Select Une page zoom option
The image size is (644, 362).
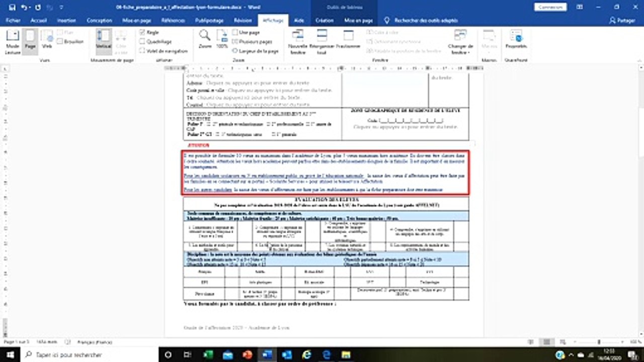[x=246, y=32]
